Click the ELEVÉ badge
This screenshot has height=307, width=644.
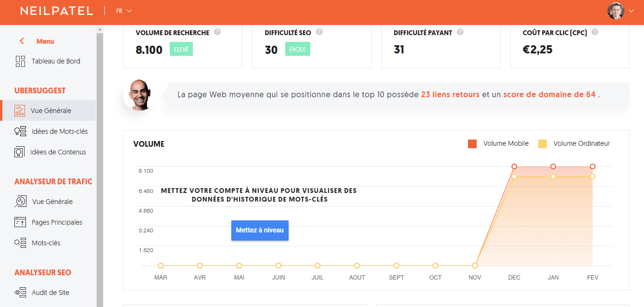[181, 49]
